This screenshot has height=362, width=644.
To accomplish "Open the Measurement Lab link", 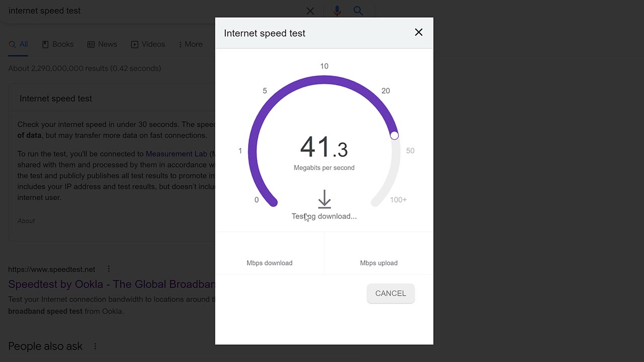I will click(176, 154).
